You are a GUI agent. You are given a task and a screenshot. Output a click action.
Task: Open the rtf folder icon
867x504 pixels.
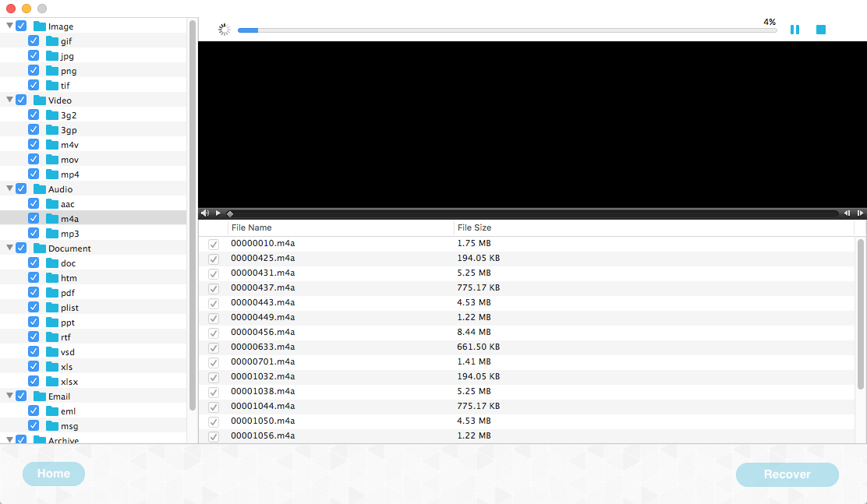pos(52,337)
